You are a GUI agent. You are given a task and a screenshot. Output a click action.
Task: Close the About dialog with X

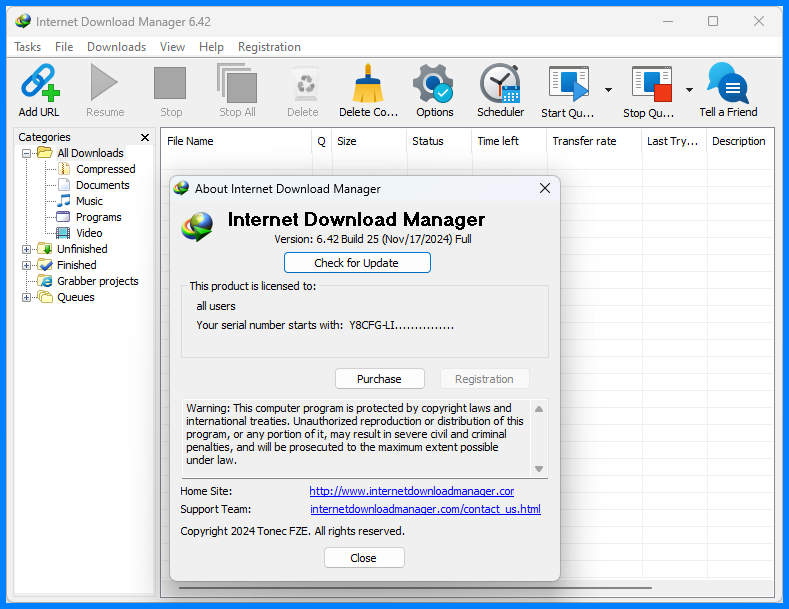point(544,188)
